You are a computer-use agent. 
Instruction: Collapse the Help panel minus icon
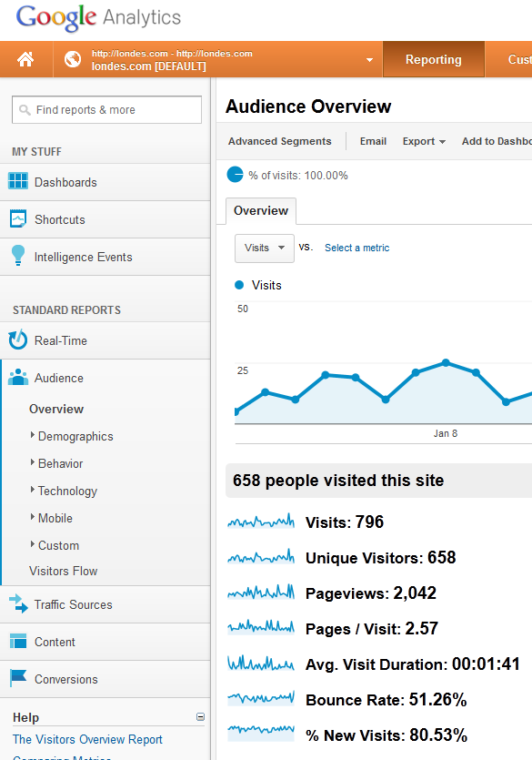tap(200, 717)
